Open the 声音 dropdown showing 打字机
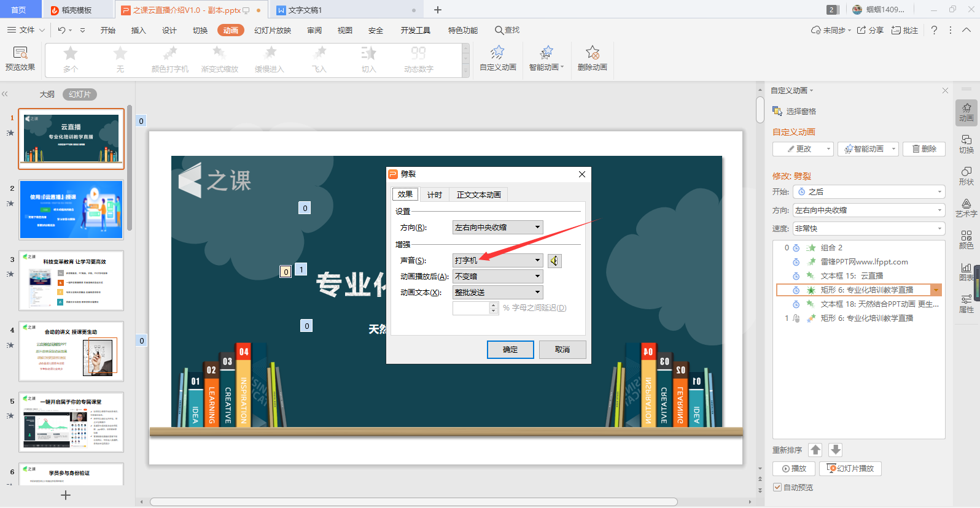The height and width of the screenshot is (508, 980). pyautogui.click(x=498, y=261)
